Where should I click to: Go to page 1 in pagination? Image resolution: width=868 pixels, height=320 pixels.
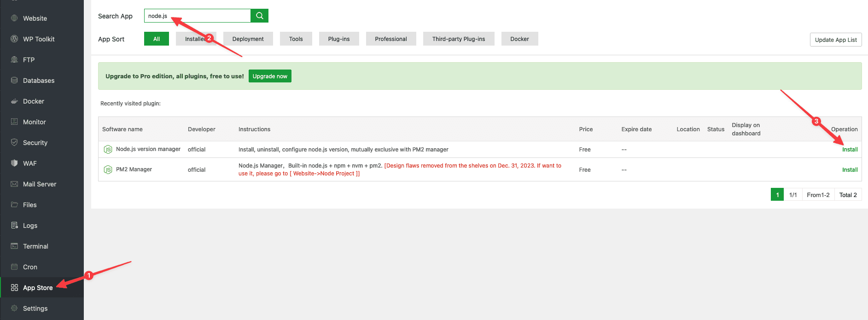pyautogui.click(x=777, y=195)
